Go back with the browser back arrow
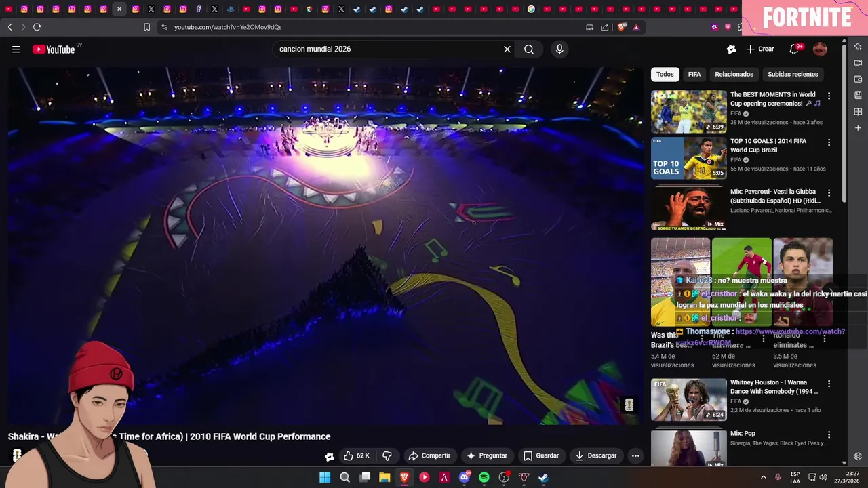The image size is (868, 488). click(x=9, y=27)
